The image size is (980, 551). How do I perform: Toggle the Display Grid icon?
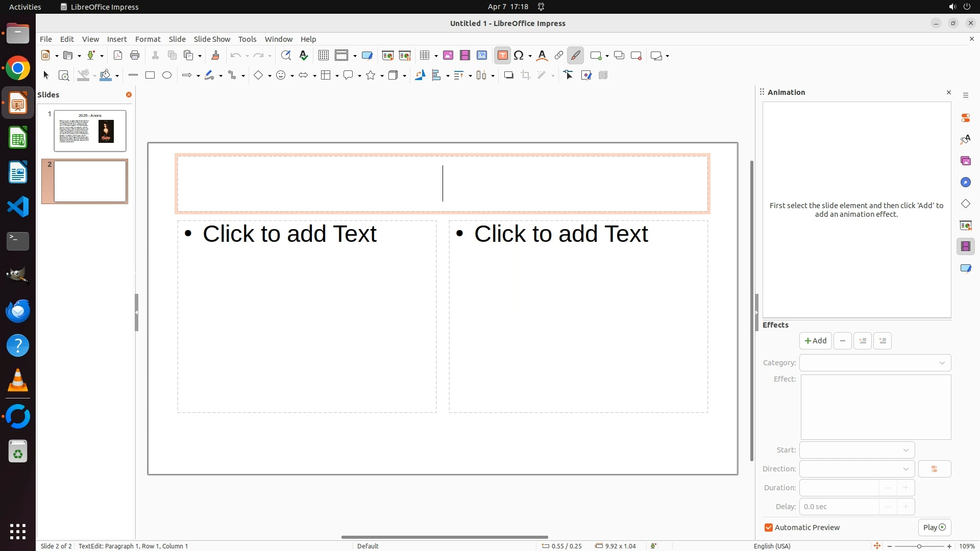[324, 56]
